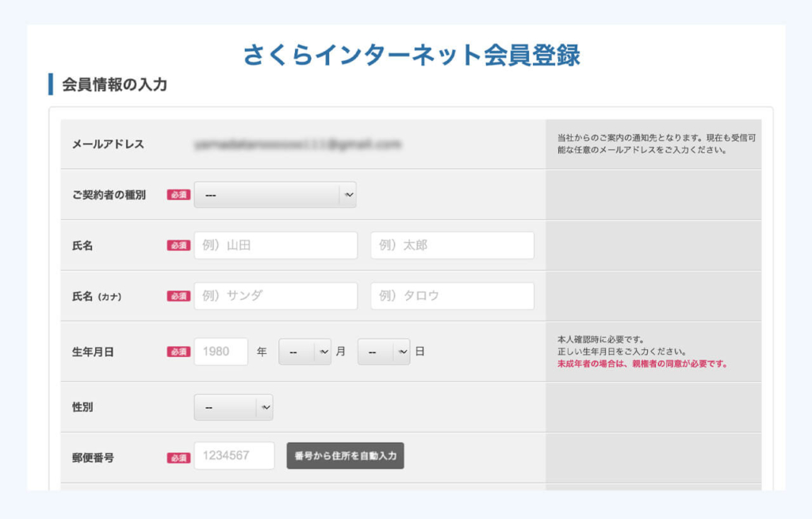
Task: Click the red note 未成年者の場合は、親権者の同意が必要です。
Action: [642, 364]
